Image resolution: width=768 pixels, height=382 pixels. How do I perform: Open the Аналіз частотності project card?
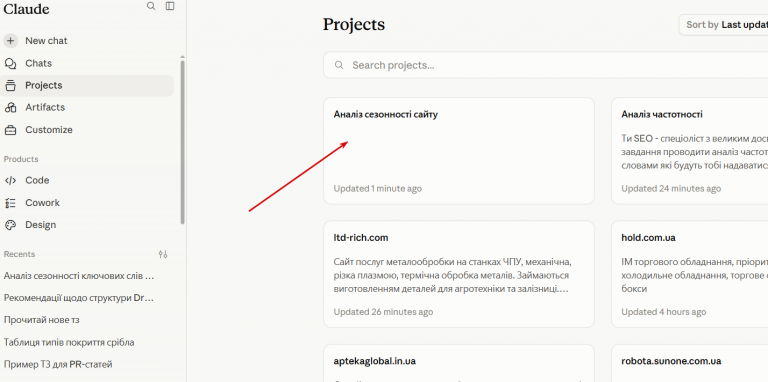[690, 151]
